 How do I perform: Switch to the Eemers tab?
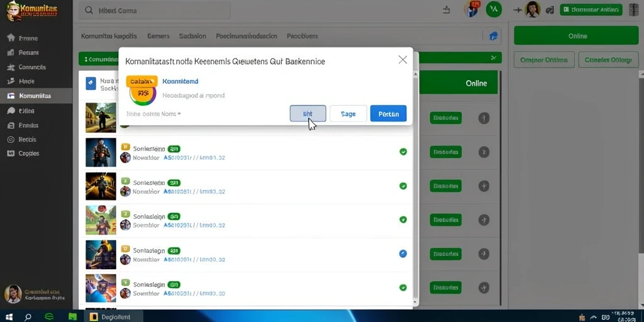point(158,36)
